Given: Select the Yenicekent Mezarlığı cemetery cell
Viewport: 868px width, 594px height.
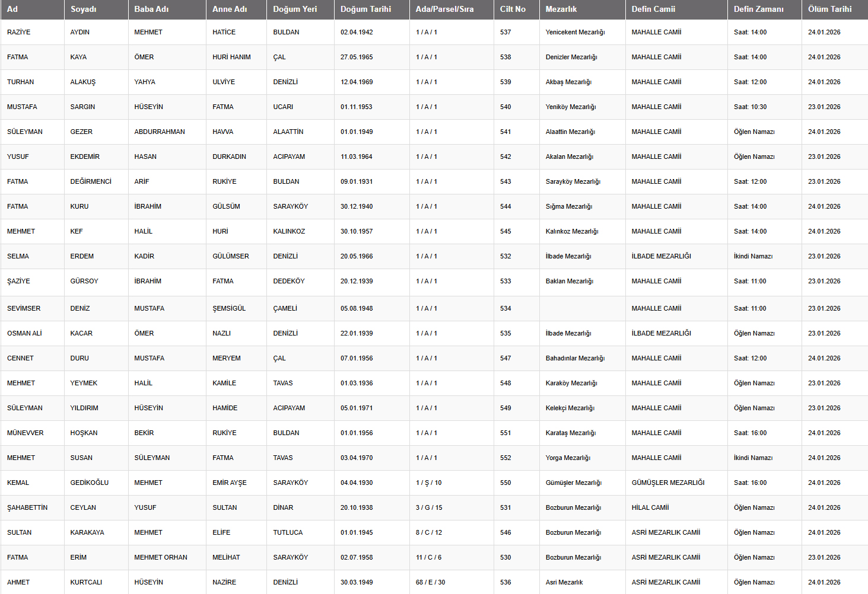Looking at the screenshot, I should 575,32.
